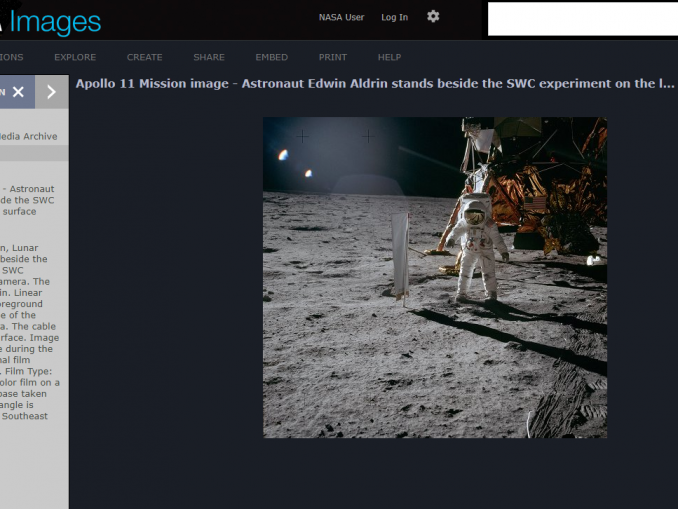Click the Apollo 11 Mission image title
678x509 pixels.
tap(375, 83)
